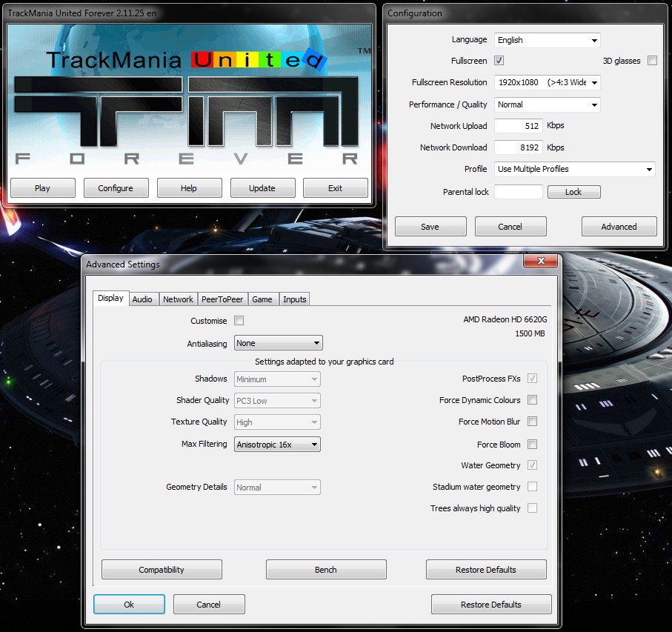Click the Network Download field
The width and height of the screenshot is (672, 632).
518,147
